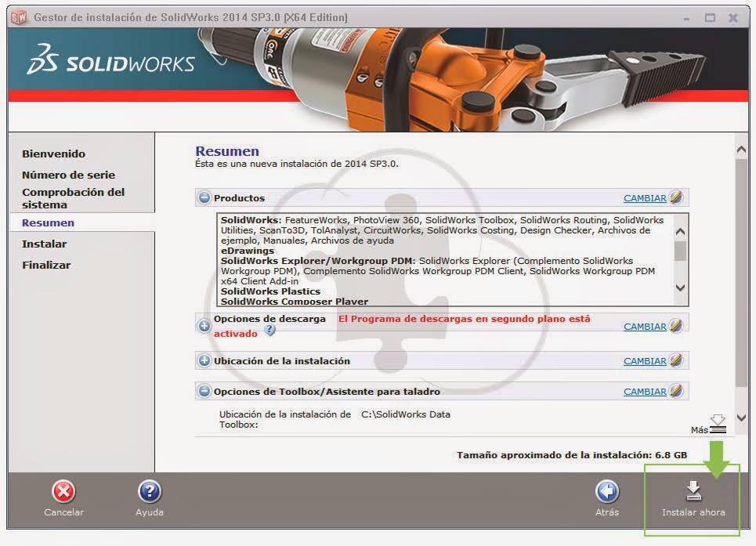Collapse the Productos section
The image size is (756, 546).
[x=204, y=197]
